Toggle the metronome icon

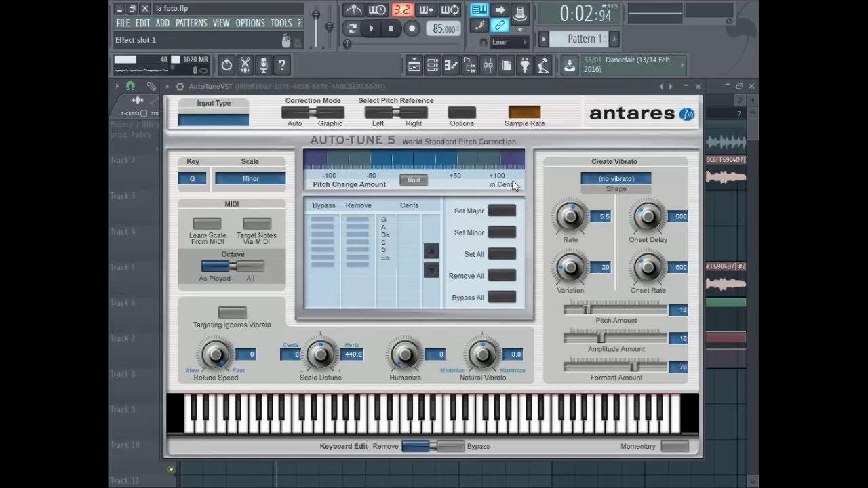353,9
